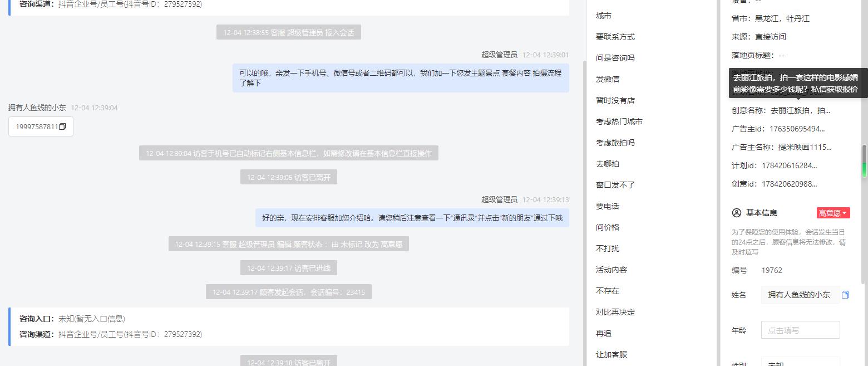Select the 不打扰 quick reply

tap(607, 248)
